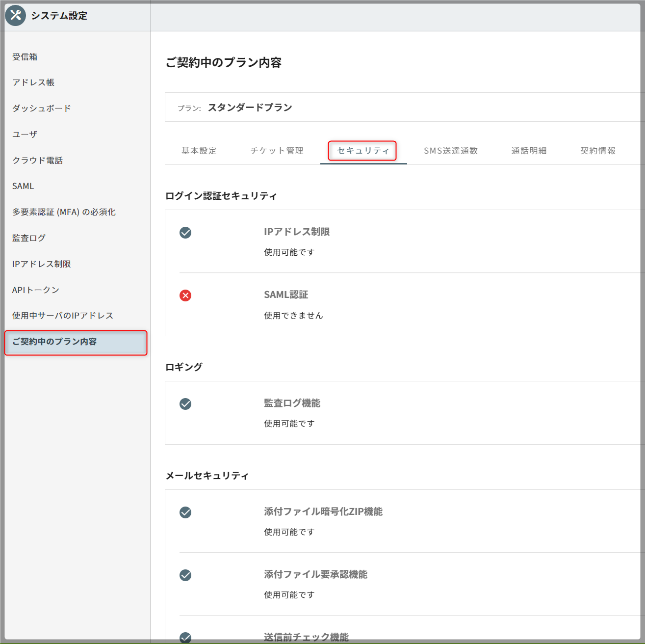Open ダッシュボード in the sidebar
The height and width of the screenshot is (644, 645).
pos(42,108)
